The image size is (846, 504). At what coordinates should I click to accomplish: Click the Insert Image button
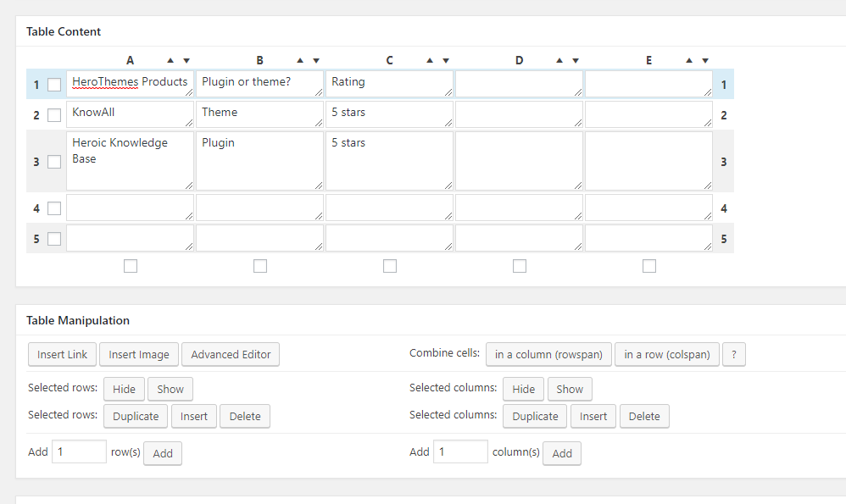139,354
